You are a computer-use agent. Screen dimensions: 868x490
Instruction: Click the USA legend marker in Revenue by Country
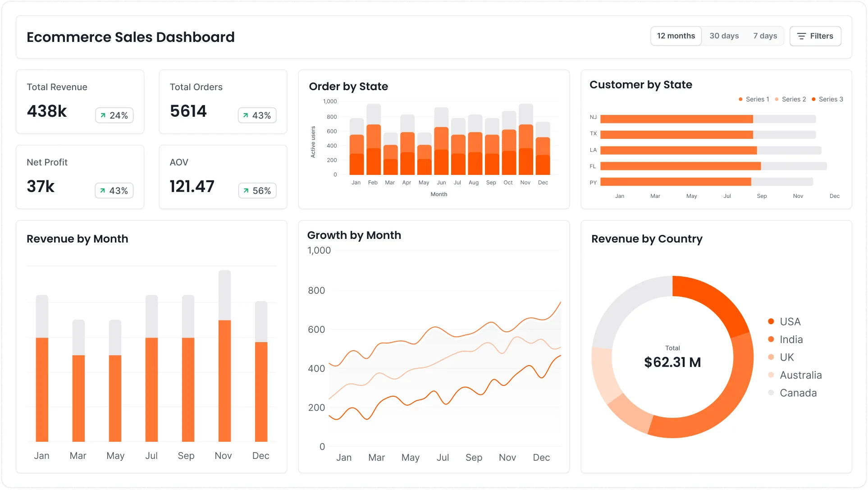pyautogui.click(x=770, y=321)
